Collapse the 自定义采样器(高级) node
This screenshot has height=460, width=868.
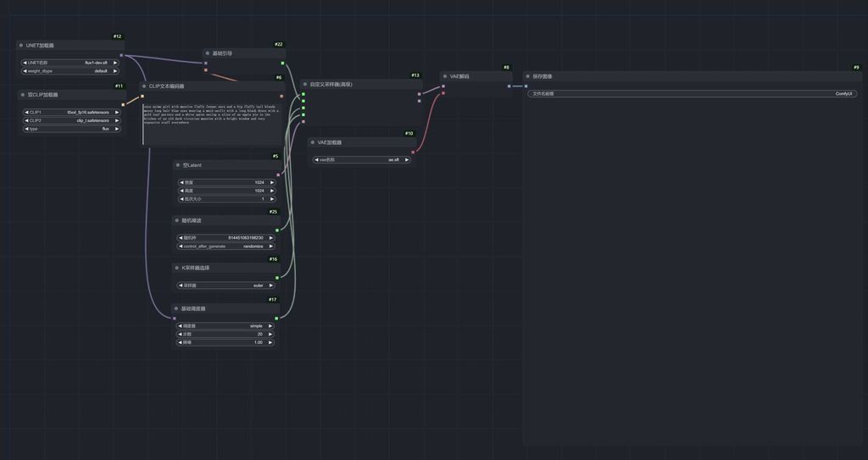coord(305,84)
